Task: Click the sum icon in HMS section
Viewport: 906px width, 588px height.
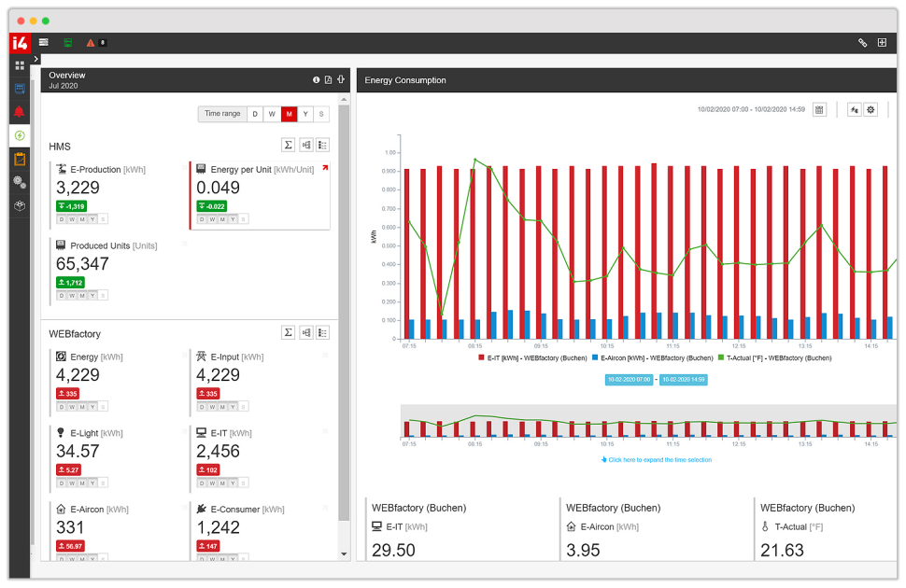Action: click(x=288, y=145)
